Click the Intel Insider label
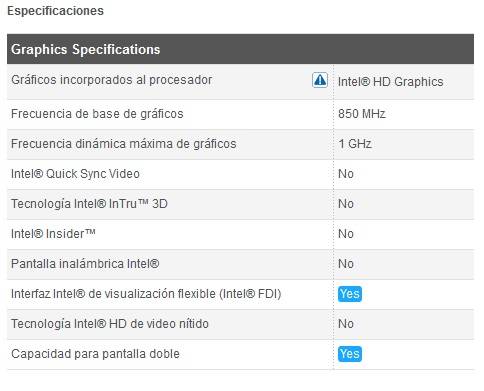Image resolution: width=484 pixels, height=391 pixels. click(53, 234)
